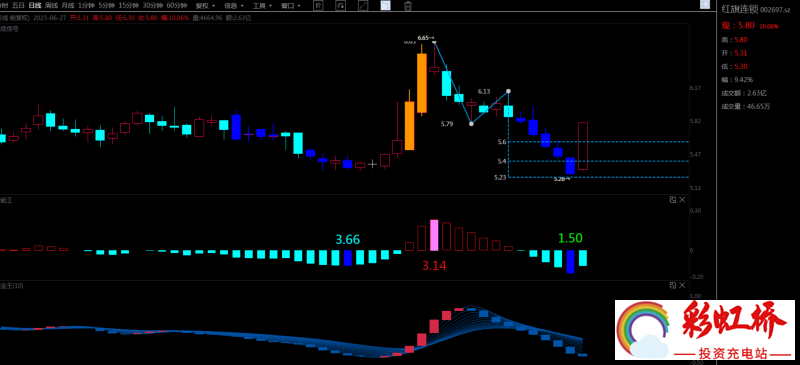The width and height of the screenshot is (800, 365).
Task: Click the price tag icon in top toolbar
Action: tap(318, 6)
